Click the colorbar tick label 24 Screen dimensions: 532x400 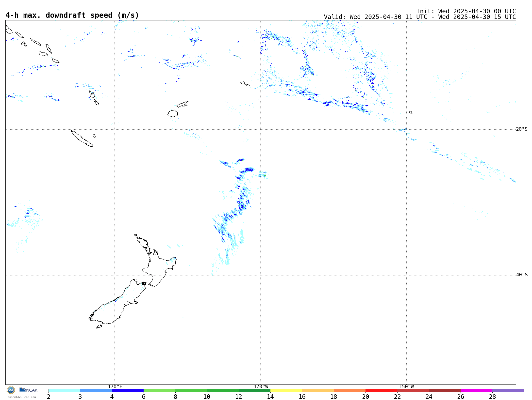click(429, 397)
